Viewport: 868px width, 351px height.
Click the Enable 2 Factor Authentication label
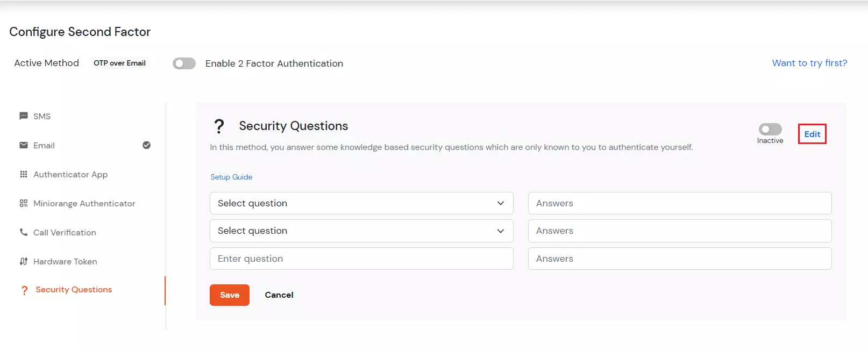274,63
